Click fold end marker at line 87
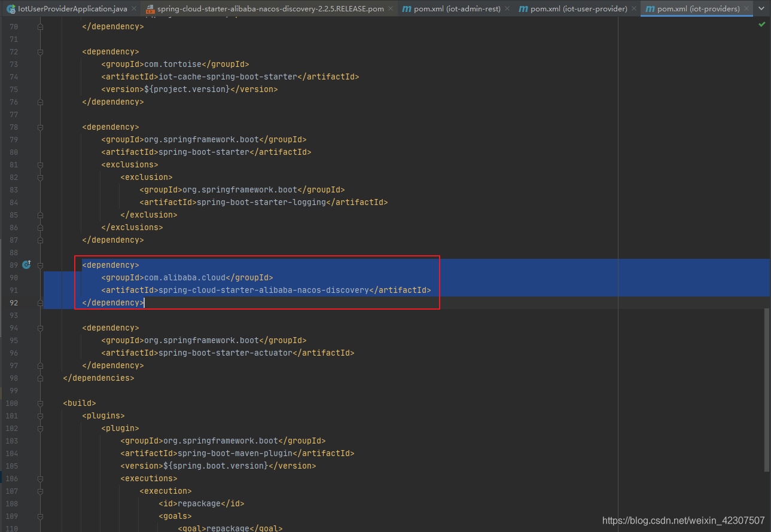Image resolution: width=771 pixels, height=532 pixels. pos(40,240)
